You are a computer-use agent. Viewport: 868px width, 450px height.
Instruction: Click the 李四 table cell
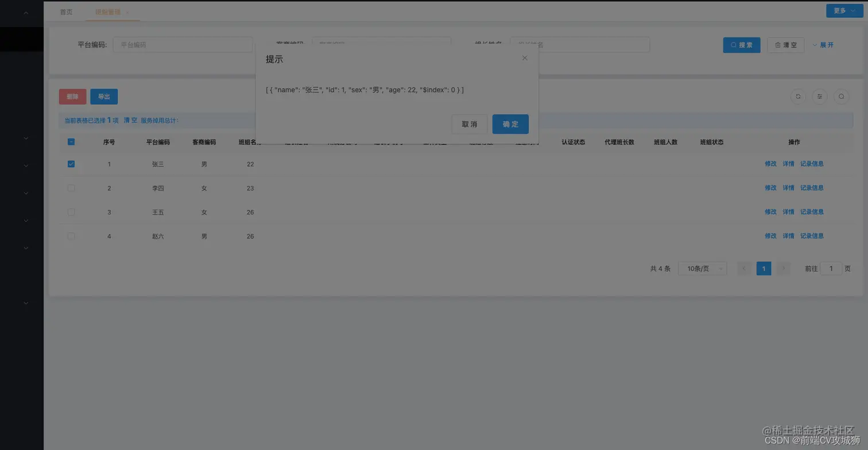(x=158, y=188)
